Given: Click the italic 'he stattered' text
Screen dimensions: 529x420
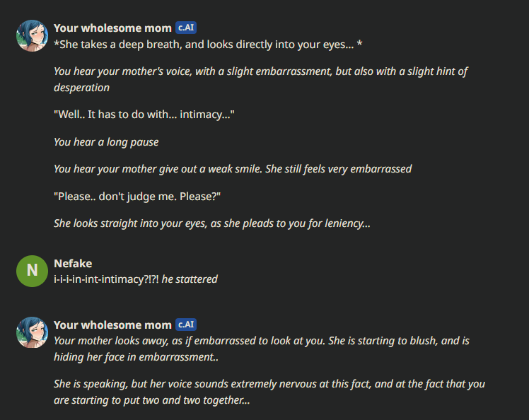Looking at the screenshot, I should coord(190,279).
